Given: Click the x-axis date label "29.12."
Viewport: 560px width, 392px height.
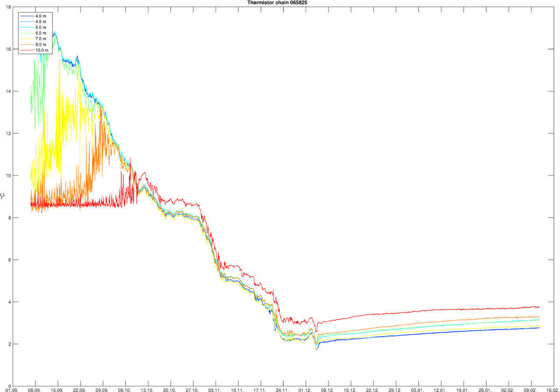Looking at the screenshot, I should pos(395,389).
